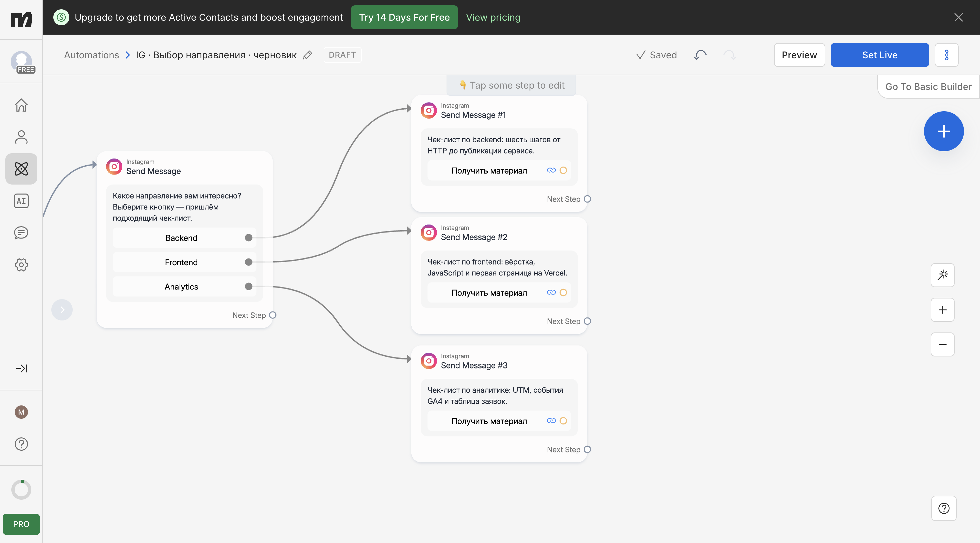This screenshot has width=980, height=543.
Task: Click Next Step connector of Send Message #1
Action: 587,199
